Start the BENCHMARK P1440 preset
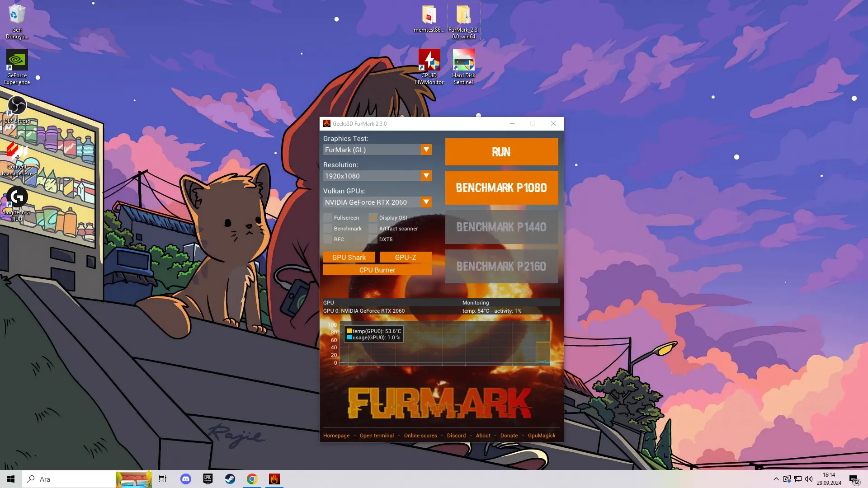The image size is (868, 488). [x=501, y=227]
